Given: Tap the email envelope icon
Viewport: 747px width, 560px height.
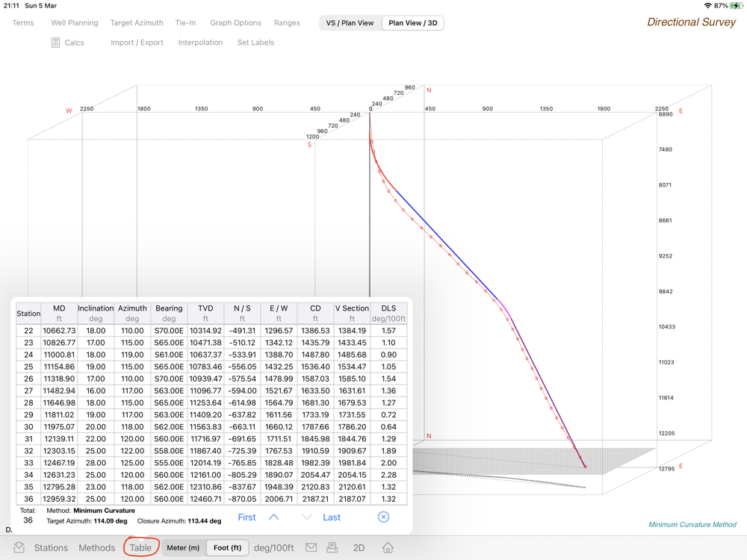Looking at the screenshot, I should tap(311, 547).
